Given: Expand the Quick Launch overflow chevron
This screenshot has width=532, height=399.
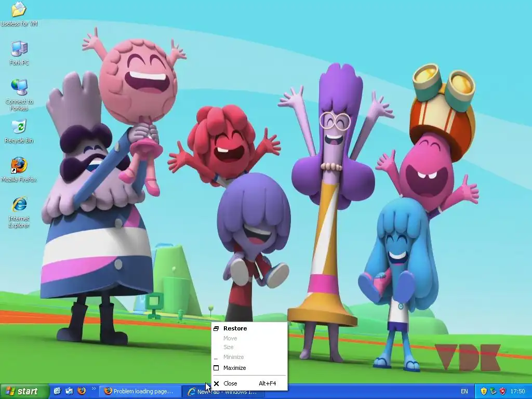Looking at the screenshot, I should (94, 389).
